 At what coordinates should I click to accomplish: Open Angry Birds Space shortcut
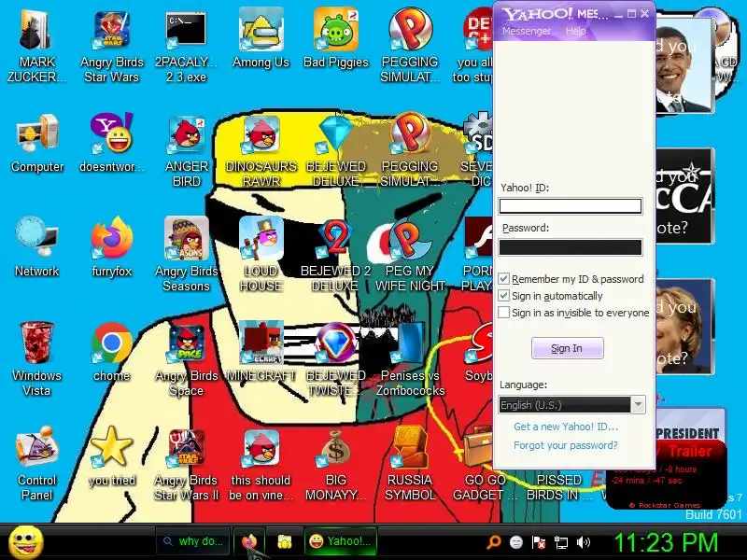(186, 358)
